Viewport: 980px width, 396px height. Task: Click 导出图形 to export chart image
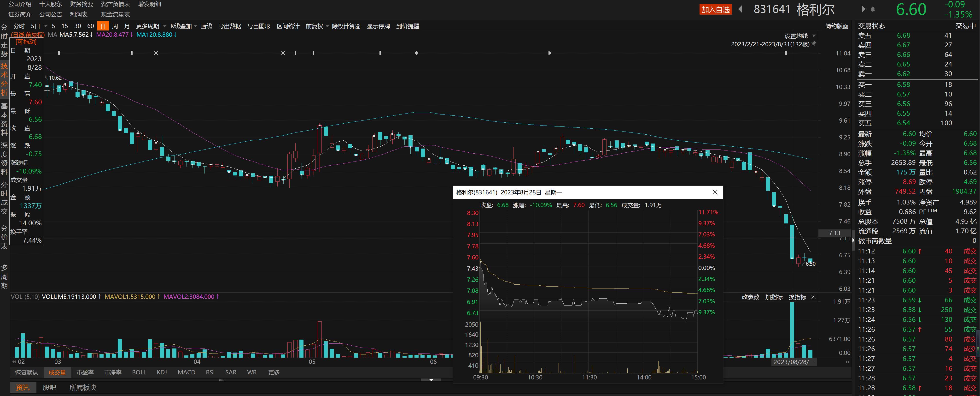pyautogui.click(x=259, y=26)
